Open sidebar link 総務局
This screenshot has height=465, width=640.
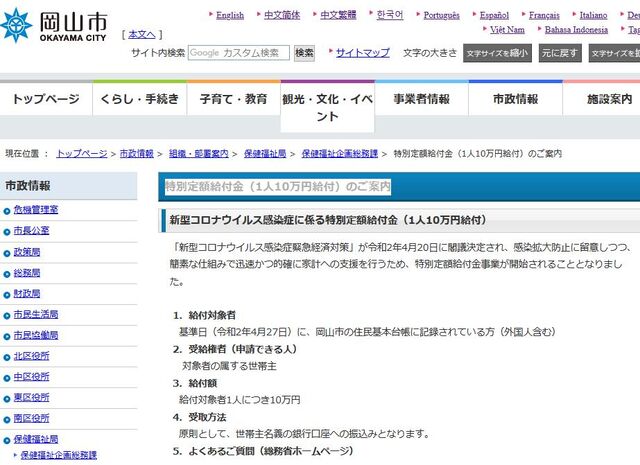(x=27, y=273)
